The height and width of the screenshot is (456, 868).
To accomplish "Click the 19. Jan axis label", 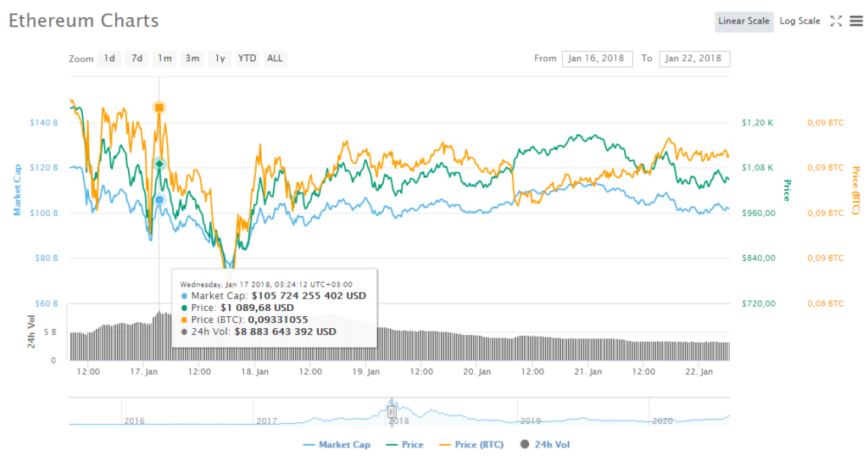I will click(x=366, y=372).
